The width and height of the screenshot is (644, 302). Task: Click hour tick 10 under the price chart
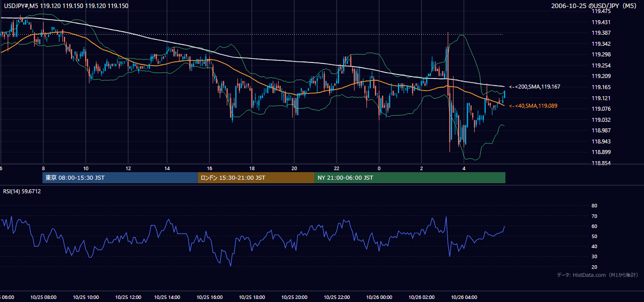coord(86,168)
